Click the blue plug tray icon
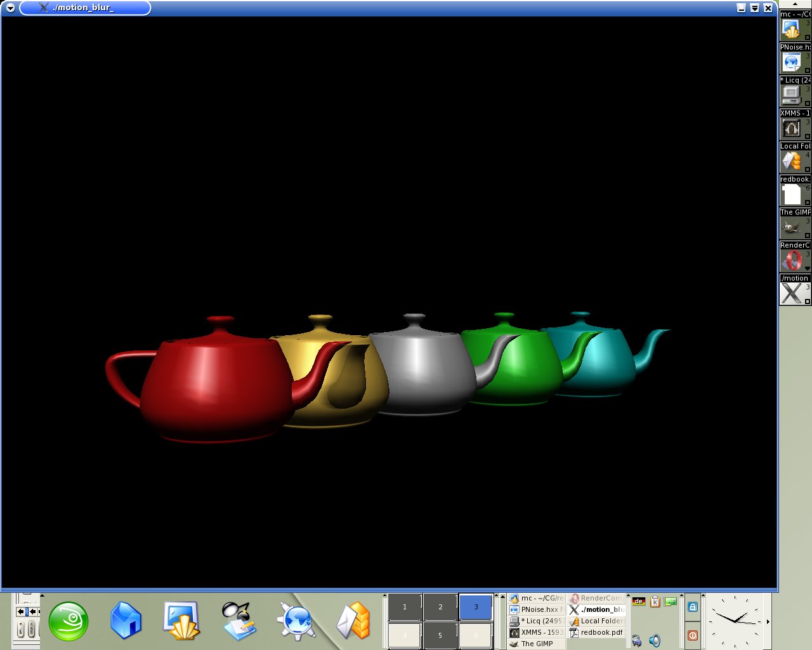 point(636,641)
